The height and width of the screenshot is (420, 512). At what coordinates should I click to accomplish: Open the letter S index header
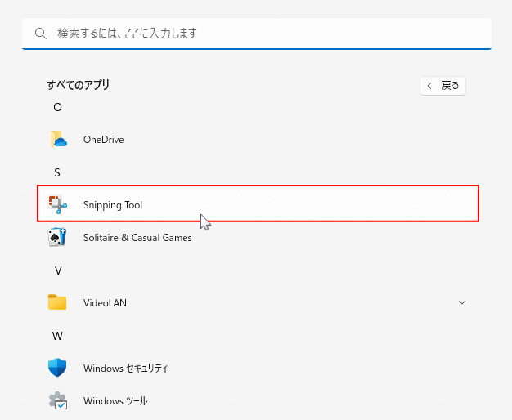[x=57, y=172]
